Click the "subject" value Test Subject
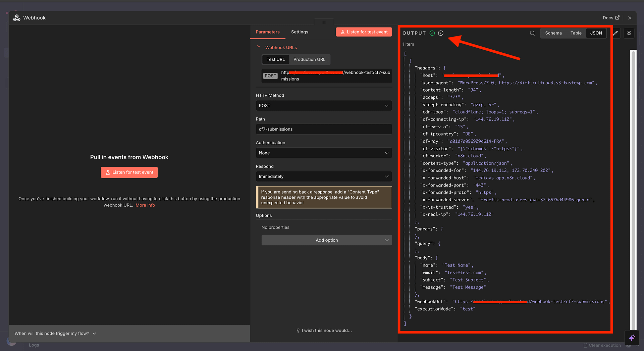644x351 pixels. [x=468, y=280]
